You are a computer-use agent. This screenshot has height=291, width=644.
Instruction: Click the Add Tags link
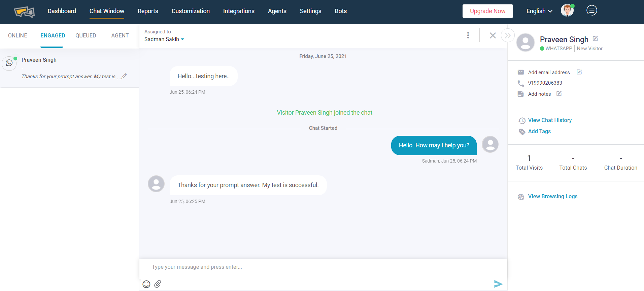pyautogui.click(x=539, y=131)
